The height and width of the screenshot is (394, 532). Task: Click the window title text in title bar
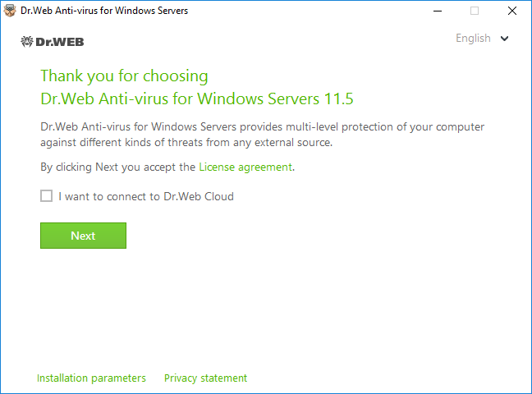104,11
